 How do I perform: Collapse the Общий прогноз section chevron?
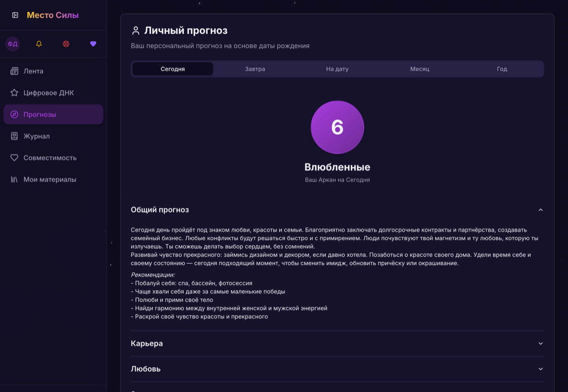point(541,210)
